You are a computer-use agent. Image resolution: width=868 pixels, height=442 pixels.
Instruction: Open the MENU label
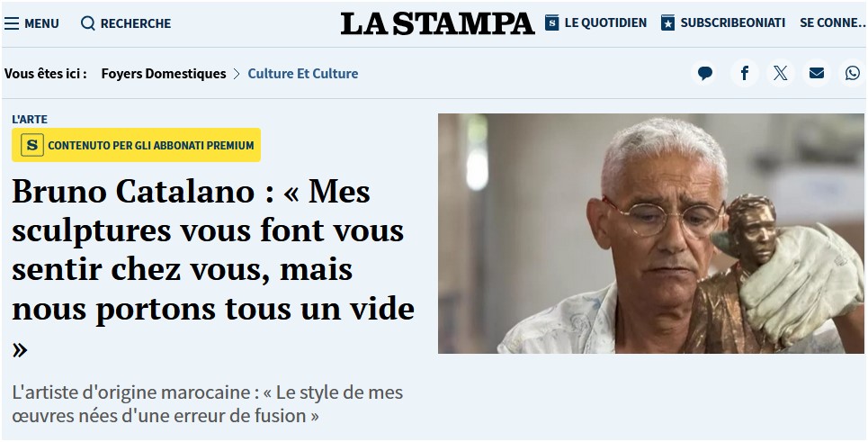pos(41,23)
